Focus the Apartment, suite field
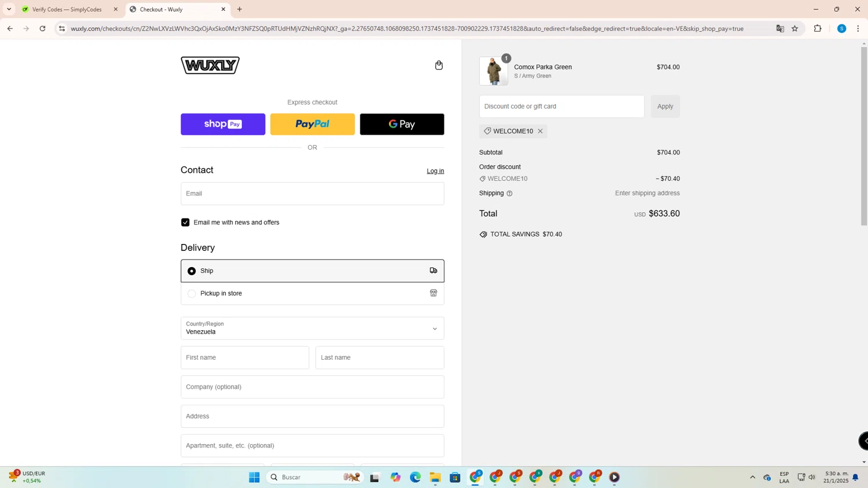This screenshot has height=488, width=868. click(312, 446)
